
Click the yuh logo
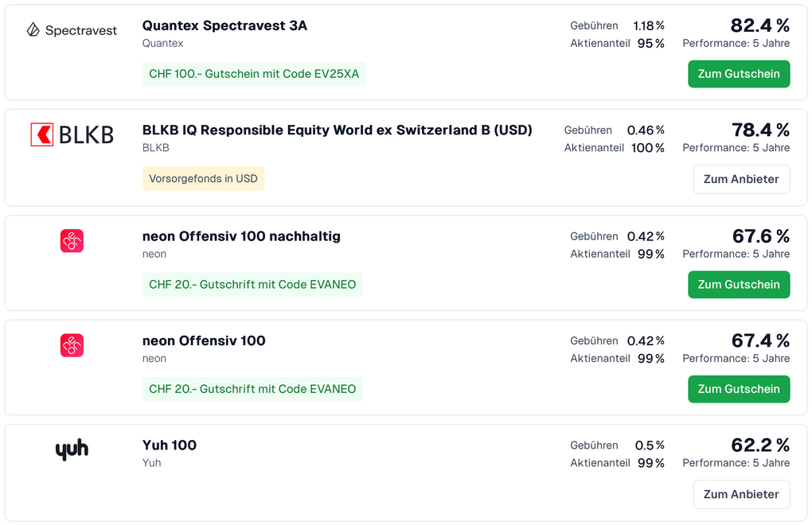click(72, 450)
